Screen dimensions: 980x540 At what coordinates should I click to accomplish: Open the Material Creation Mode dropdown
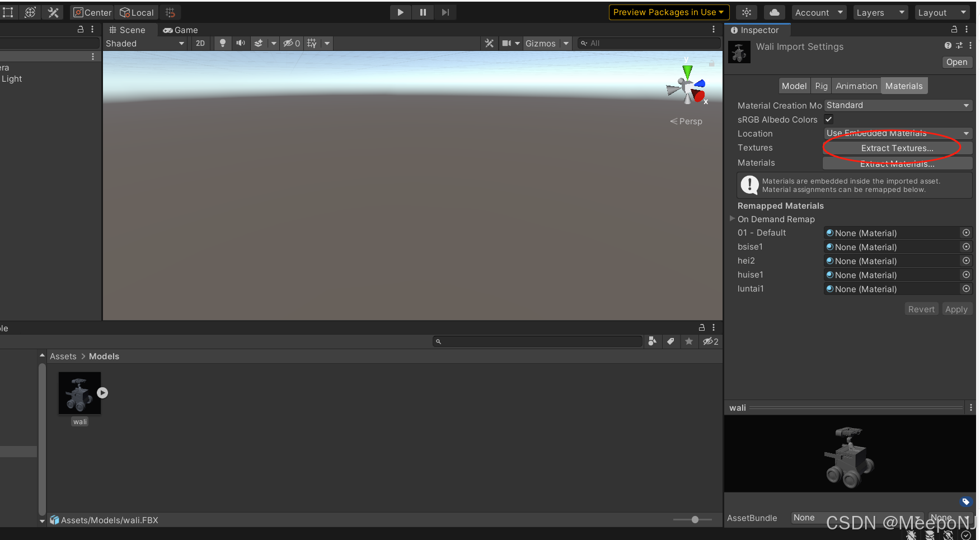pyautogui.click(x=898, y=105)
